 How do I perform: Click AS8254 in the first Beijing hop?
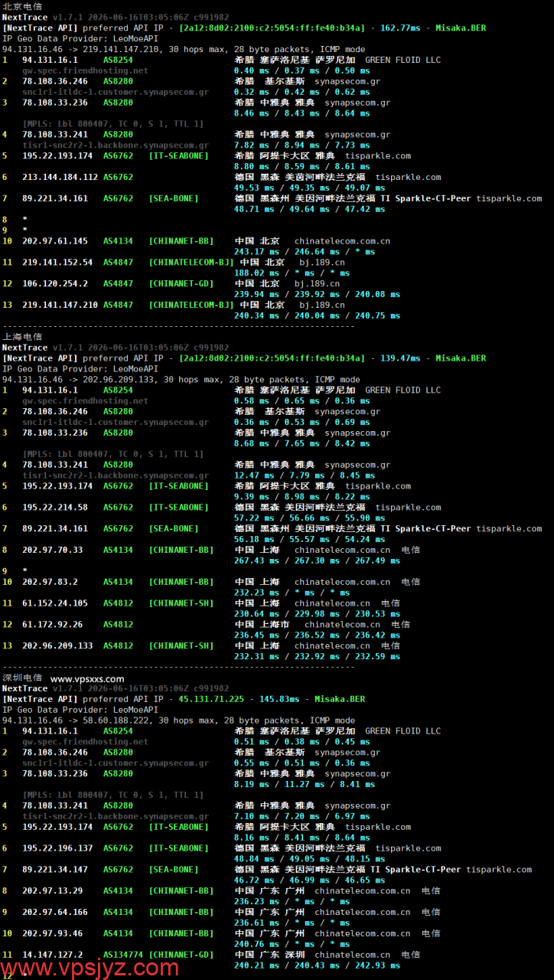pos(118,59)
